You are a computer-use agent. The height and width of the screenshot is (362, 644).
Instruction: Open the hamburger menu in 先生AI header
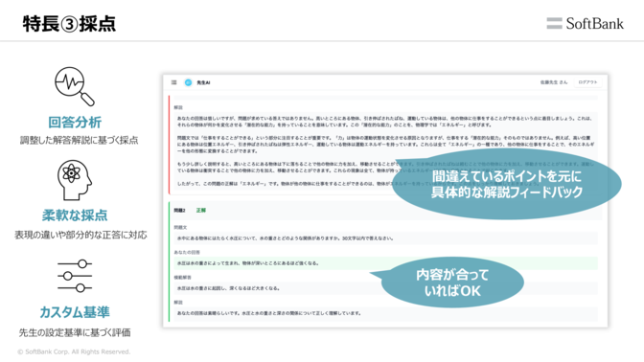174,82
